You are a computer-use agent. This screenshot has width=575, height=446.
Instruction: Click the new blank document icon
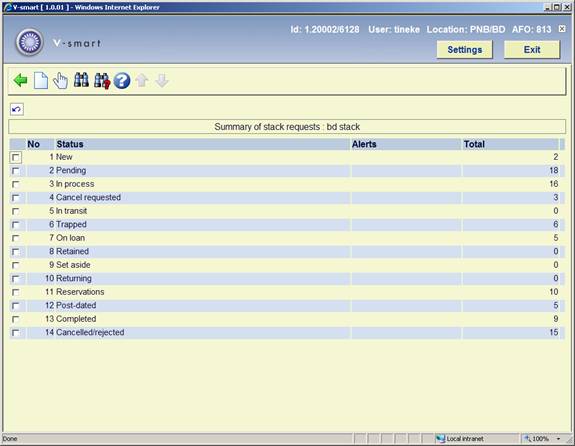pos(41,80)
